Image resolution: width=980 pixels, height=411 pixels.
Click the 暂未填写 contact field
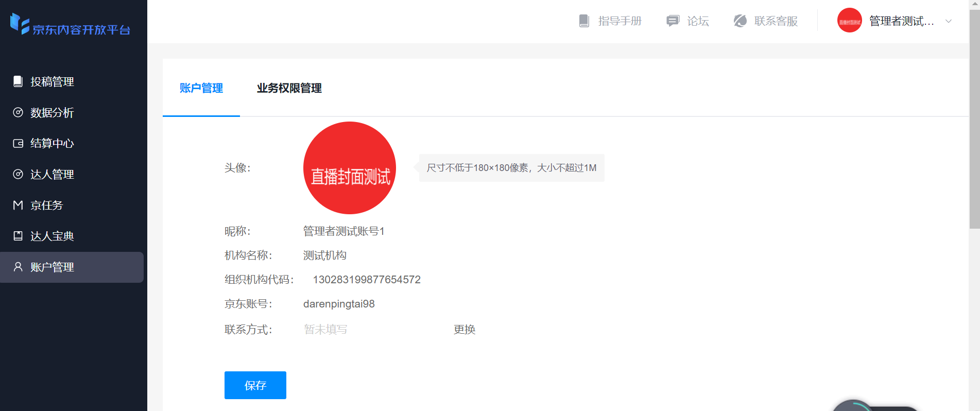pos(325,330)
